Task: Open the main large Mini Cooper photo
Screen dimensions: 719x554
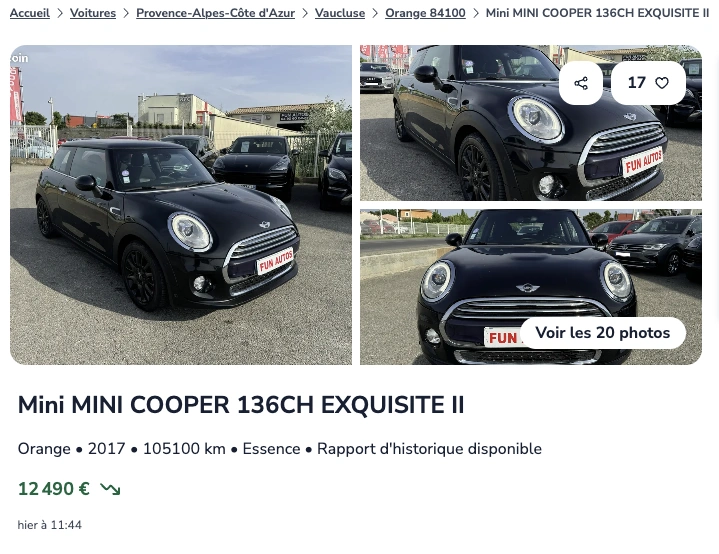Action: (181, 205)
